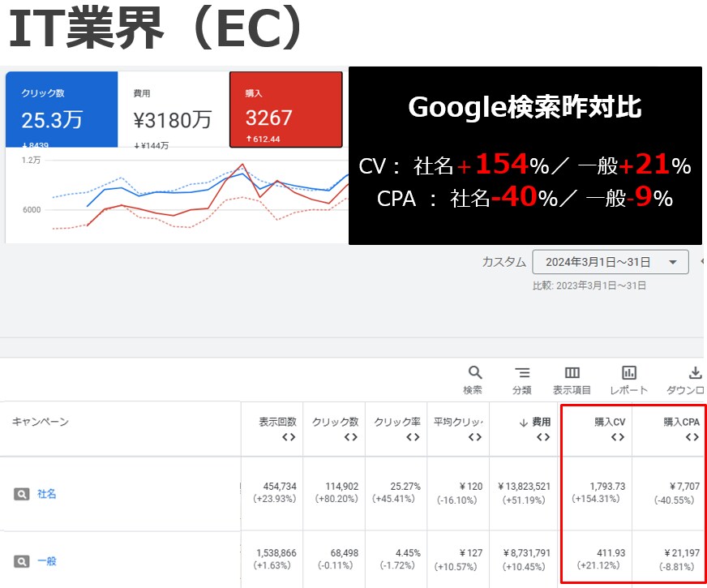This screenshot has width=707, height=588.
Task: Click the 表示回数 column header text
Action: click(277, 422)
